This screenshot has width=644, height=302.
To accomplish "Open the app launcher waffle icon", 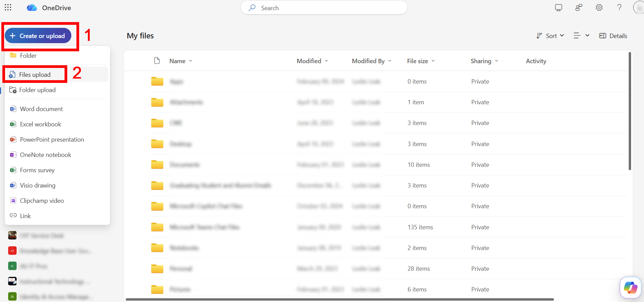I will [8, 7].
